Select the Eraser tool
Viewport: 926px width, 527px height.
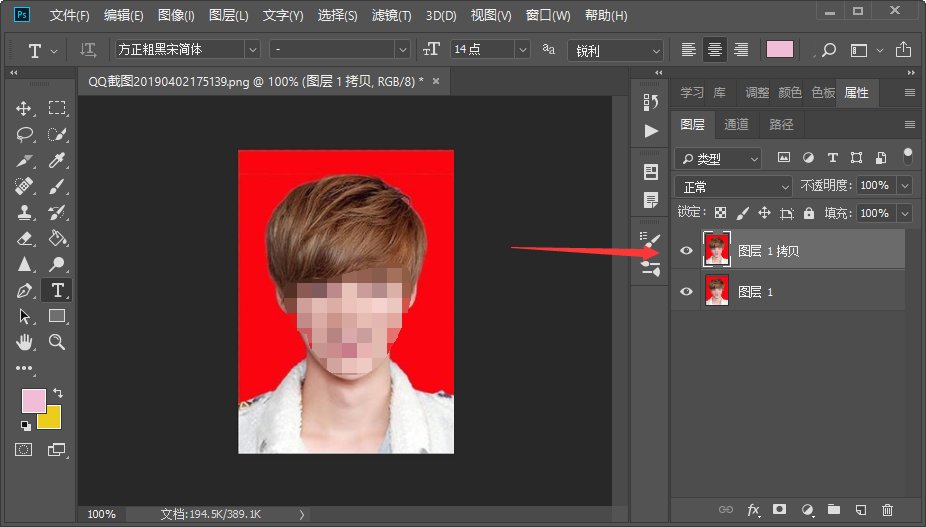coord(25,238)
